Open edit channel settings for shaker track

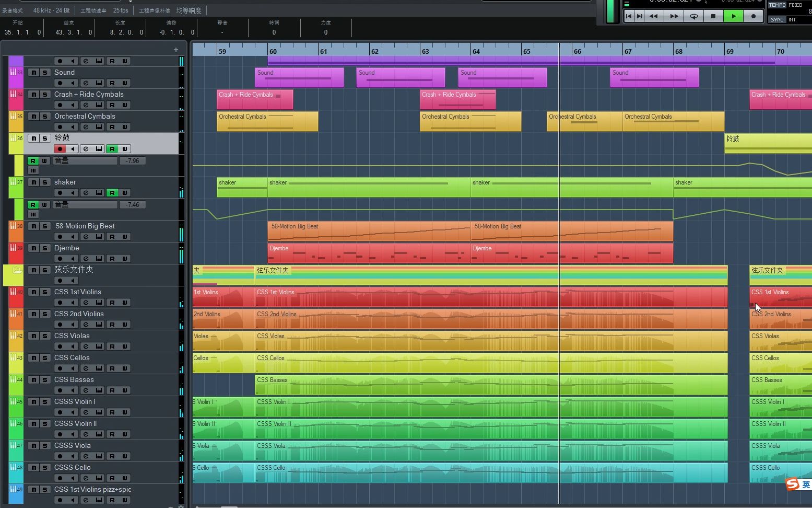(86, 193)
